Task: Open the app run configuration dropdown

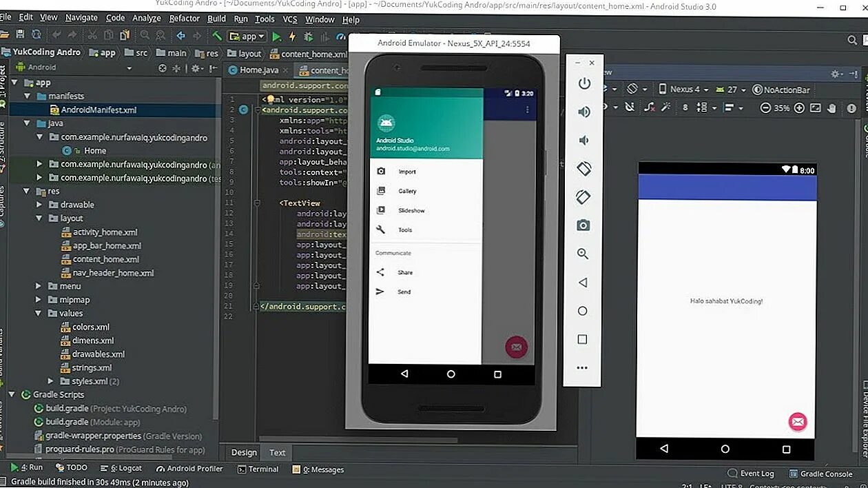Action: click(x=247, y=36)
